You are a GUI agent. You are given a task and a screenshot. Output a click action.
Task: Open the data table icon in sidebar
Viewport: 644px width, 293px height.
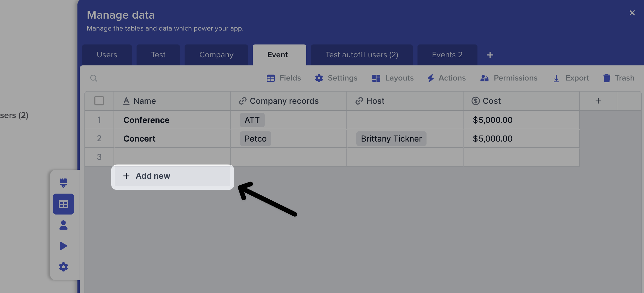(63, 204)
